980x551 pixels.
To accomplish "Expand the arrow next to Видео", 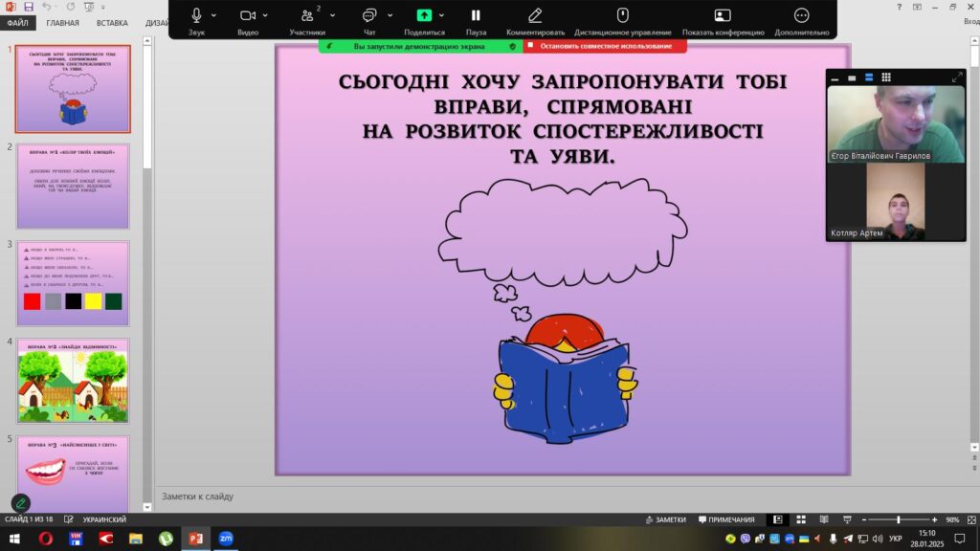I will point(265,15).
